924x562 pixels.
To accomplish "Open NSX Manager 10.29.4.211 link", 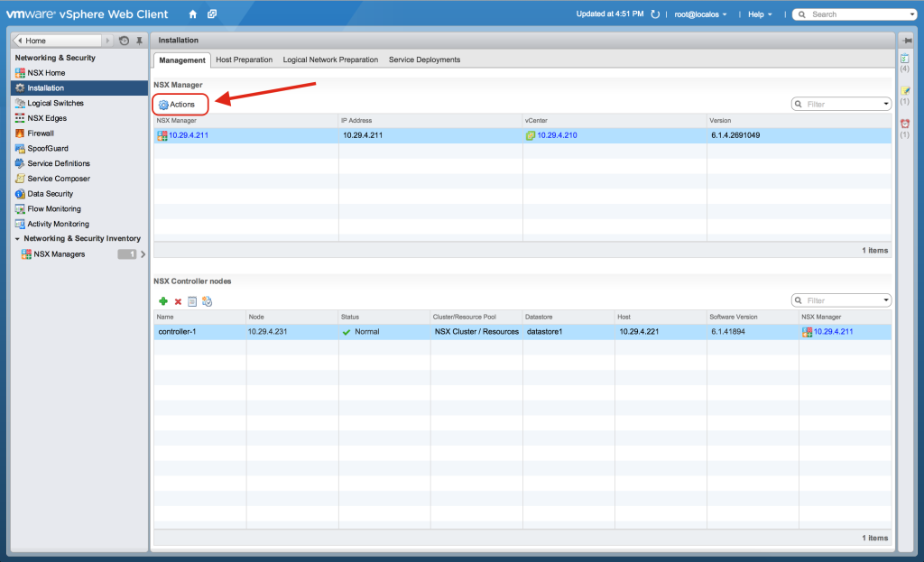I will tap(189, 135).
